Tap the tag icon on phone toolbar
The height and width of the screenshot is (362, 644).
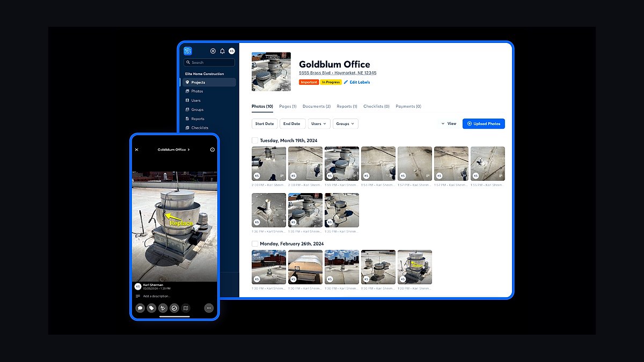(151, 308)
